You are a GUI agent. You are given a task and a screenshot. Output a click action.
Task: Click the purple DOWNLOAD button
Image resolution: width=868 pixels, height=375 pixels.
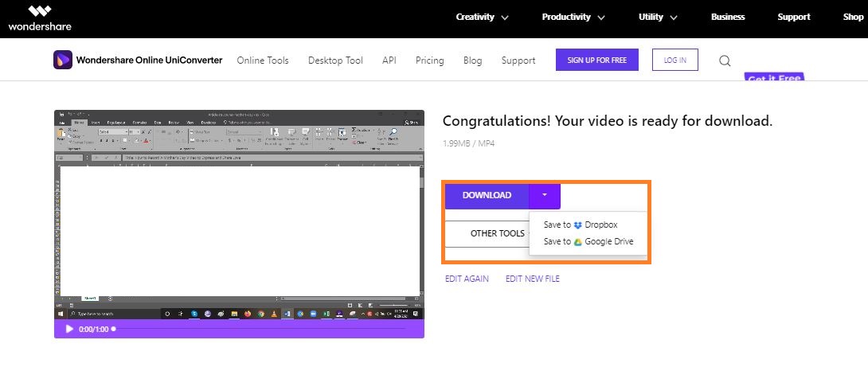[x=487, y=196]
